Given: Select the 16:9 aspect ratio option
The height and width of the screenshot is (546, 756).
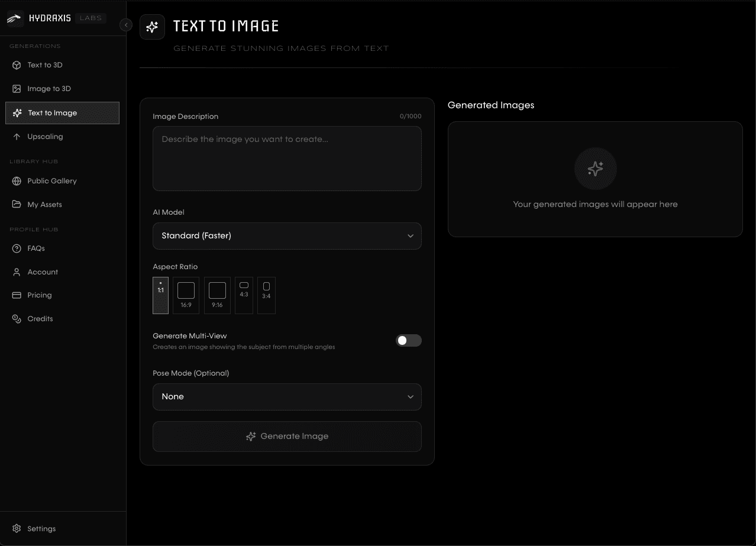Looking at the screenshot, I should coord(186,295).
